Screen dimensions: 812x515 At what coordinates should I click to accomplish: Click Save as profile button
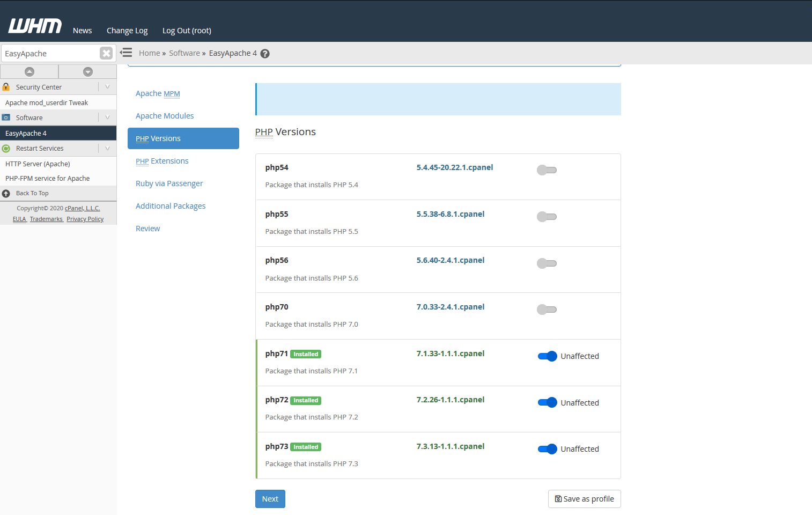pos(584,499)
